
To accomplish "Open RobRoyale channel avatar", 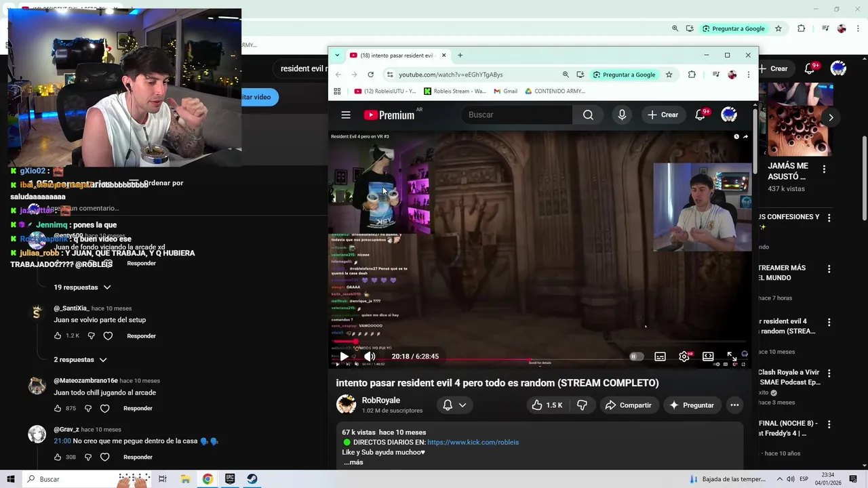I will point(347,405).
